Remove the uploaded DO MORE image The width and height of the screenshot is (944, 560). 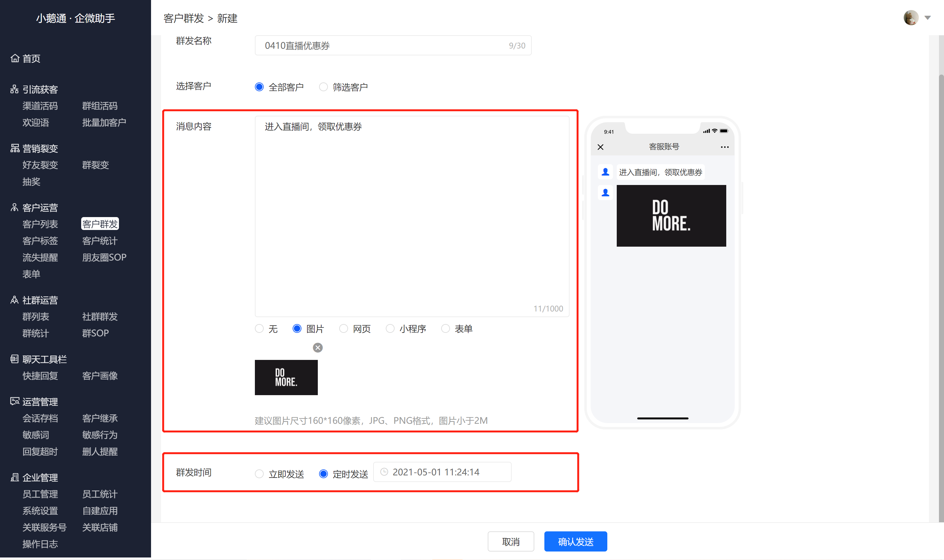tap(318, 348)
